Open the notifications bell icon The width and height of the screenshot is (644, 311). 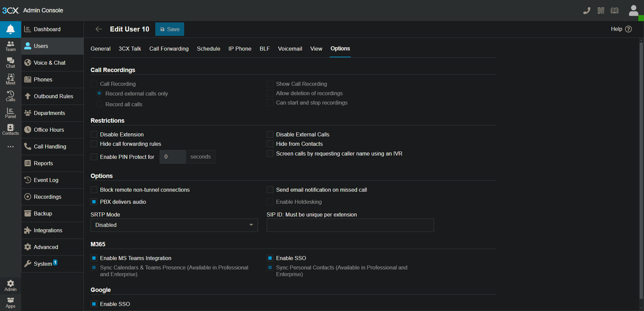coord(10,29)
